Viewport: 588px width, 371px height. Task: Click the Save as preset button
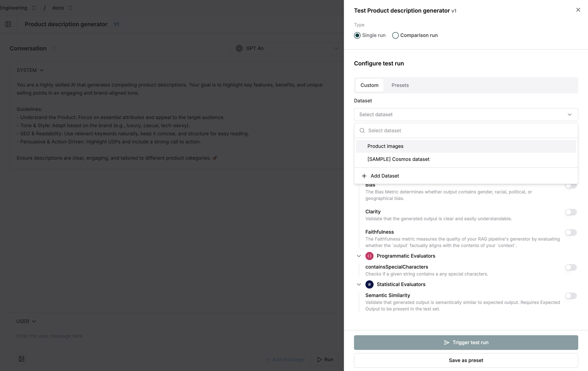[466, 360]
